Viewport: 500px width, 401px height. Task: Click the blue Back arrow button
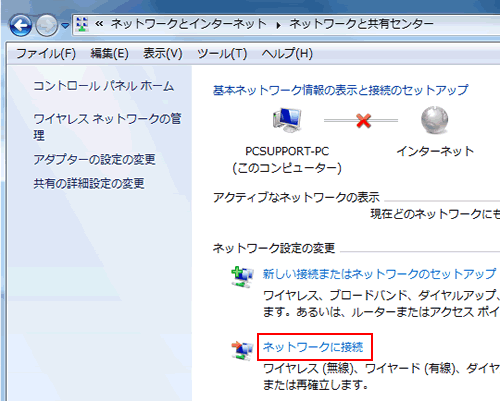tap(21, 26)
